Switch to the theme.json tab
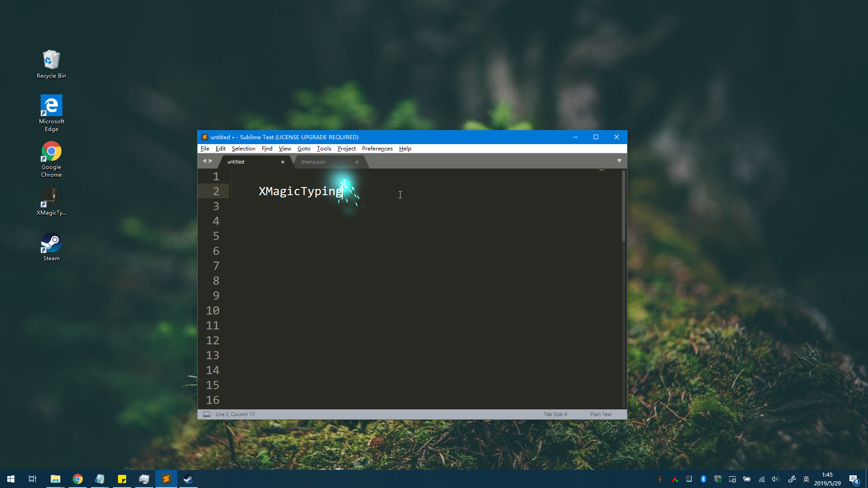This screenshot has height=488, width=868. pyautogui.click(x=314, y=162)
